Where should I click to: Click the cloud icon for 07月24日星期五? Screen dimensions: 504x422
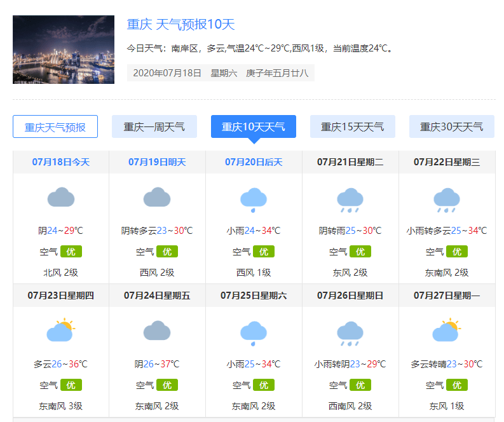tap(157, 332)
